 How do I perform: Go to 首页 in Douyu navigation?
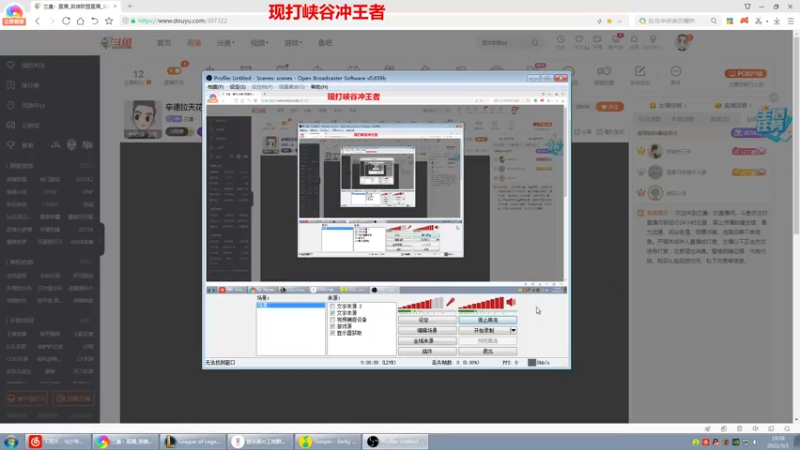164,43
